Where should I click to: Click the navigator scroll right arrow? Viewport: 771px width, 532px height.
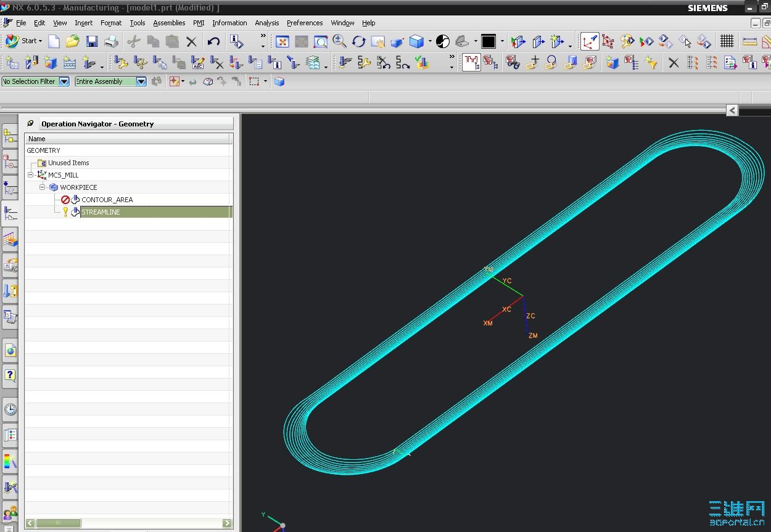[227, 523]
